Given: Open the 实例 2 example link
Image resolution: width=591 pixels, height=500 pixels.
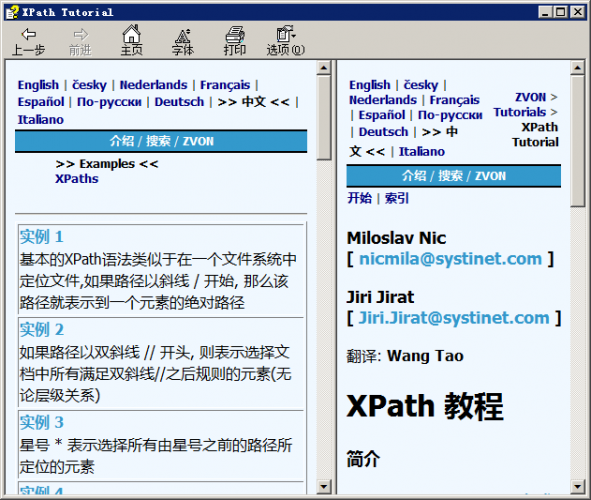Looking at the screenshot, I should pos(41,330).
